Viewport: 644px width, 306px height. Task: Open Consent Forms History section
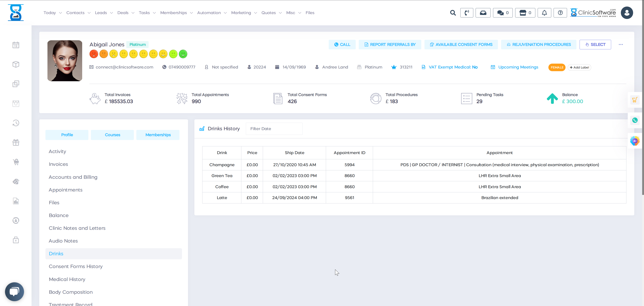pos(75,266)
